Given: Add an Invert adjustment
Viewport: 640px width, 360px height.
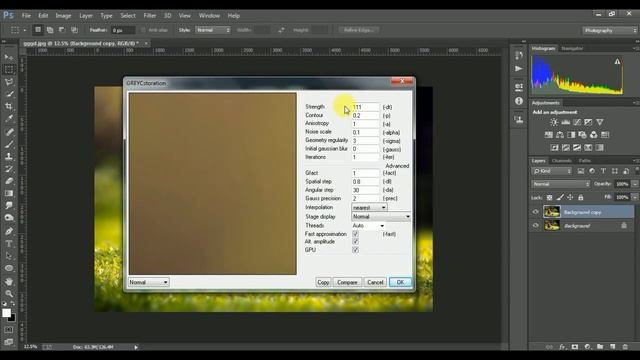Looking at the screenshot, I should click(554, 147).
